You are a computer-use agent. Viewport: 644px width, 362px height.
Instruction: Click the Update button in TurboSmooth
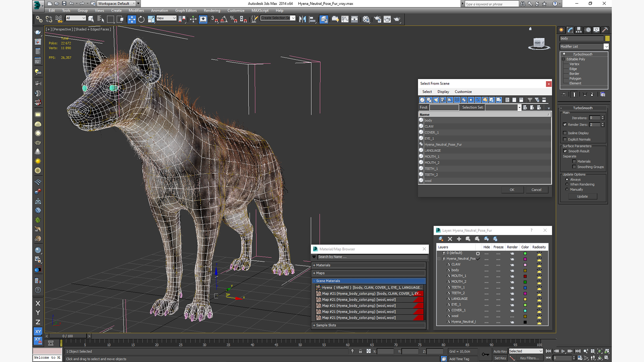(582, 196)
